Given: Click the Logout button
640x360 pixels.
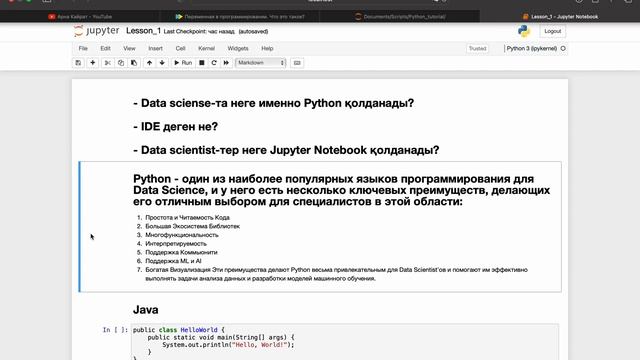Looking at the screenshot, I should click(552, 31).
